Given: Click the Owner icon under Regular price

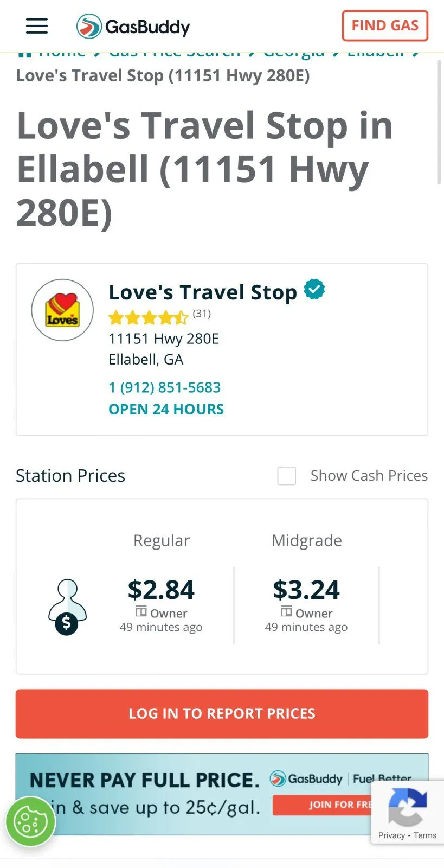Looking at the screenshot, I should tap(141, 611).
